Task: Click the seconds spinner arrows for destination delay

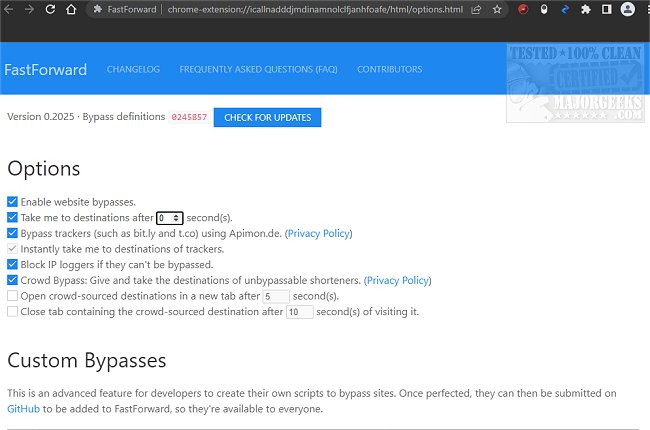Action: click(177, 218)
